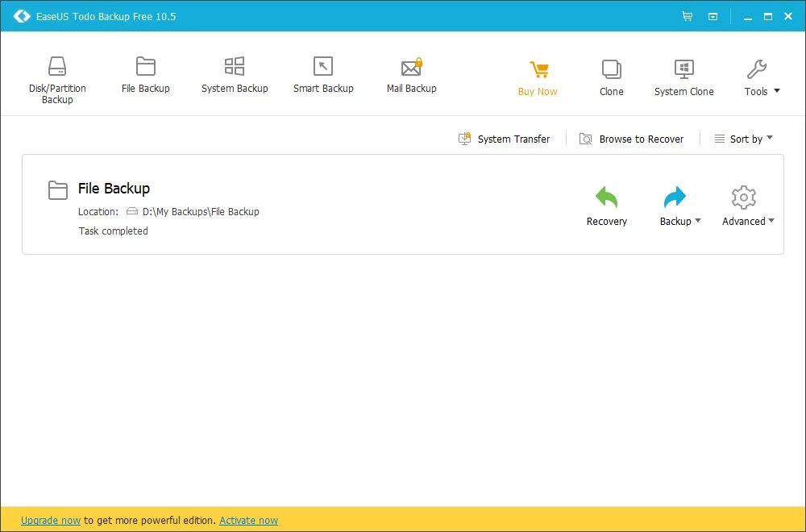The height and width of the screenshot is (532, 806).
Task: Maximize the EaseUS Todo Backup window
Action: pos(768,16)
